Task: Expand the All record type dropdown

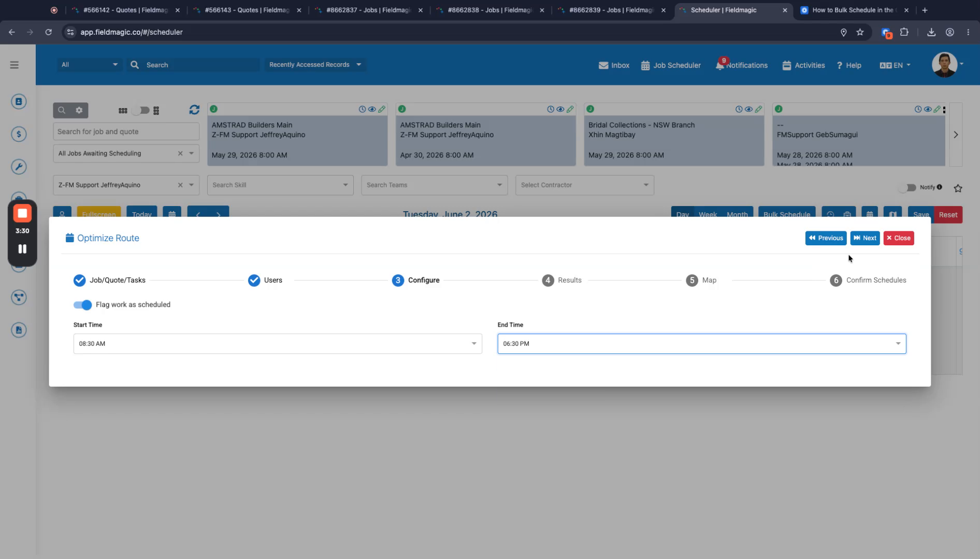Action: (89, 65)
